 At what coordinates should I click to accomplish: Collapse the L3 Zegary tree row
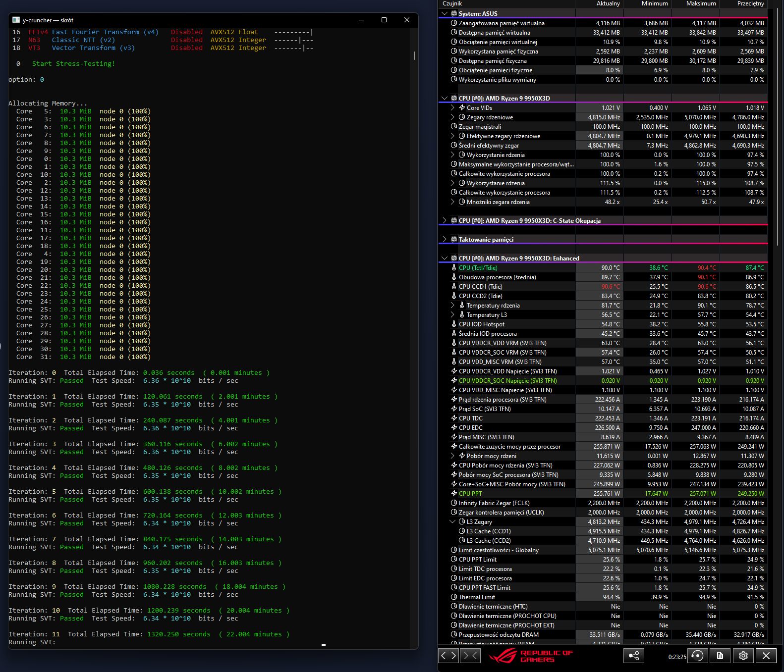pyautogui.click(x=452, y=522)
